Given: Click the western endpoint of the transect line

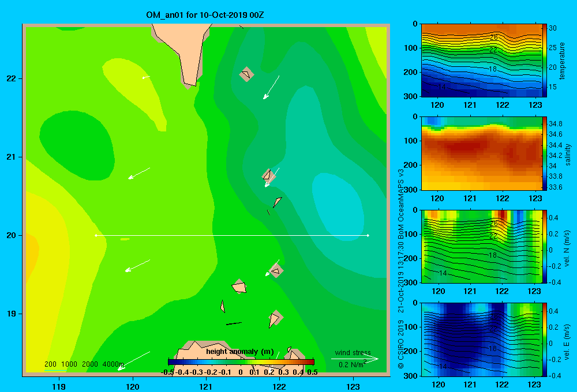Looking at the screenshot, I should (96, 235).
